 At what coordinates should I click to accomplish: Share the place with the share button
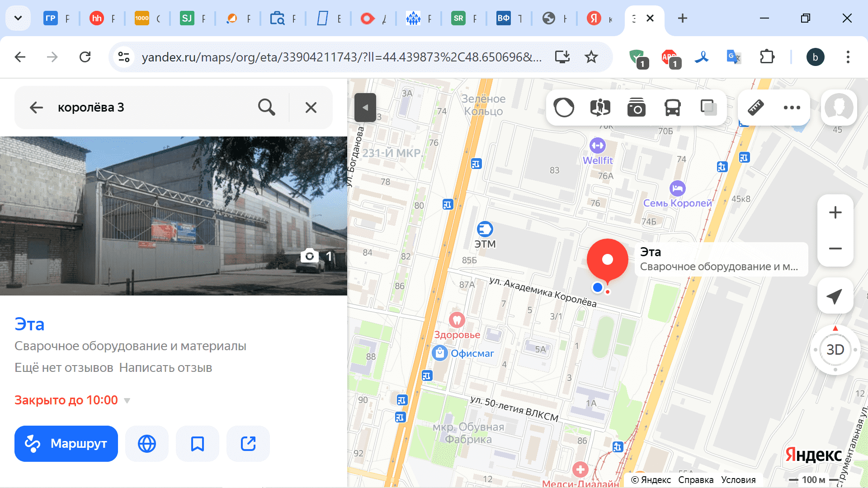click(248, 444)
